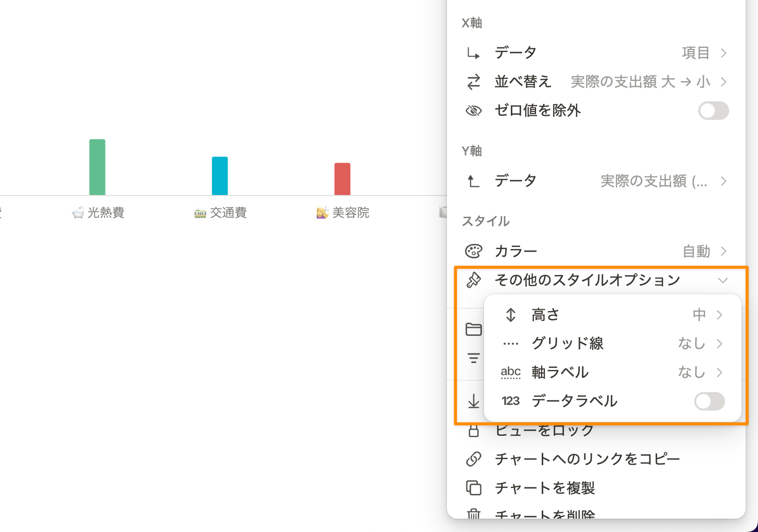Screen dimensions: 758x532
Task: Open the Y軸 データ setting showing 実際の支出額
Action: (596, 181)
